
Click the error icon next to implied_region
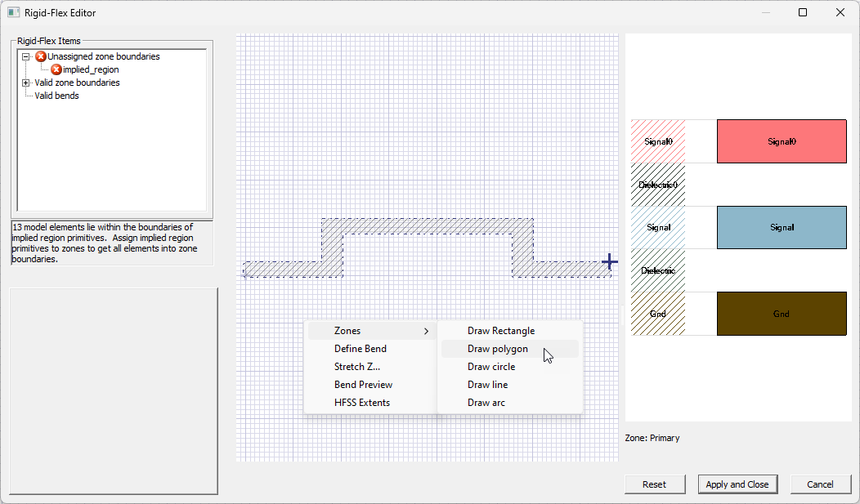56,69
